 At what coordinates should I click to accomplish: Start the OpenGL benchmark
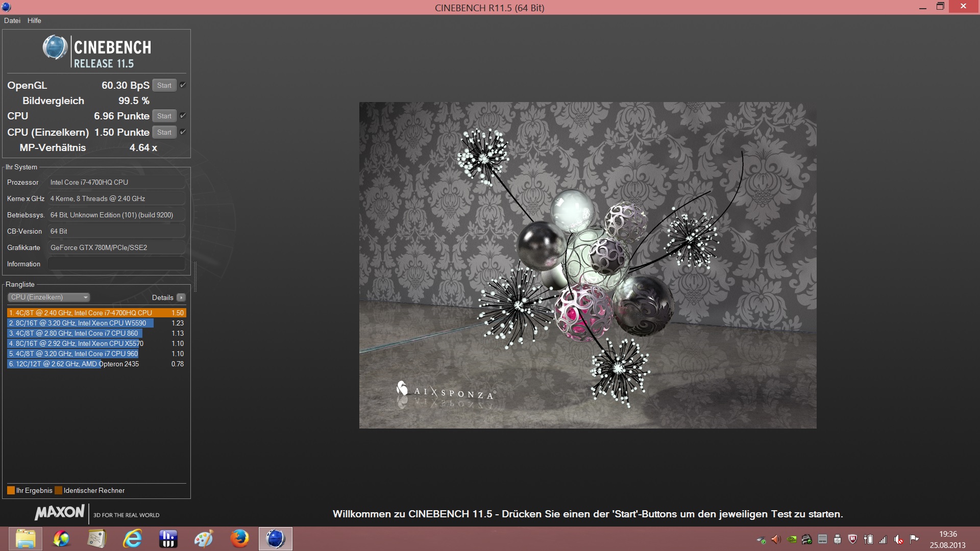click(x=164, y=85)
